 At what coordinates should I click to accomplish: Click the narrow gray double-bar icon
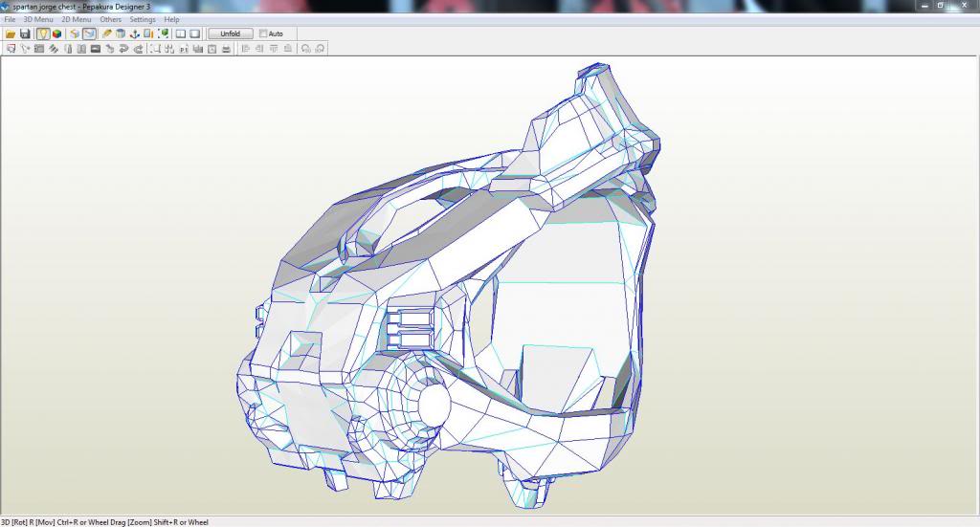68,49
